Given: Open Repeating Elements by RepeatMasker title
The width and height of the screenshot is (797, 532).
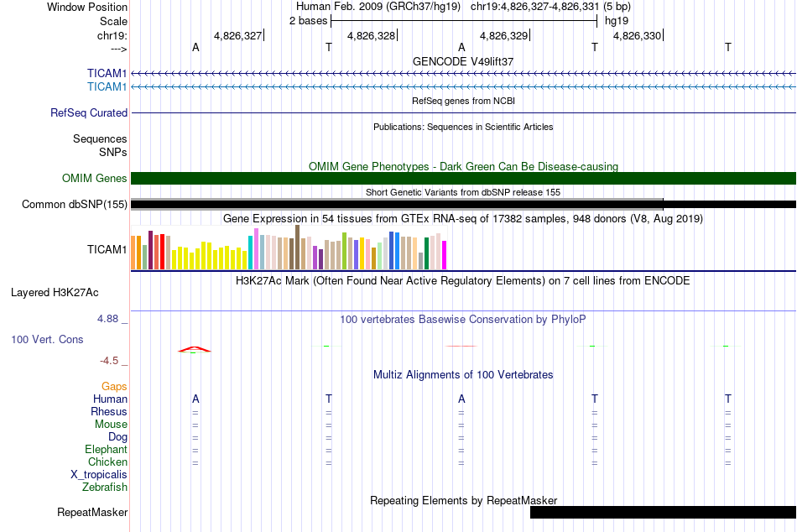Looking at the screenshot, I should tap(463, 500).
